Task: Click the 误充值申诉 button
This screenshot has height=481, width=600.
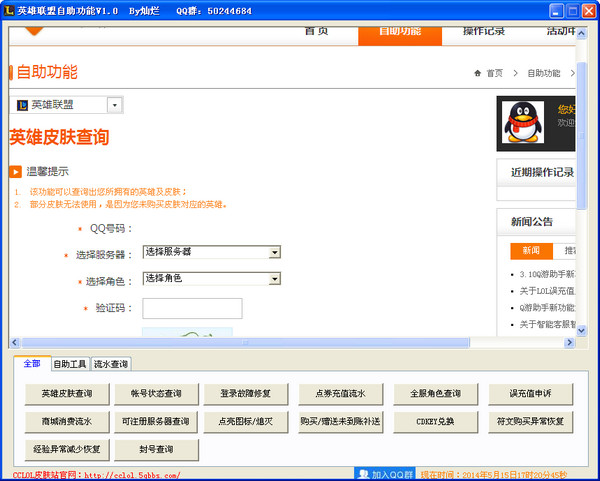Action: pos(530,394)
